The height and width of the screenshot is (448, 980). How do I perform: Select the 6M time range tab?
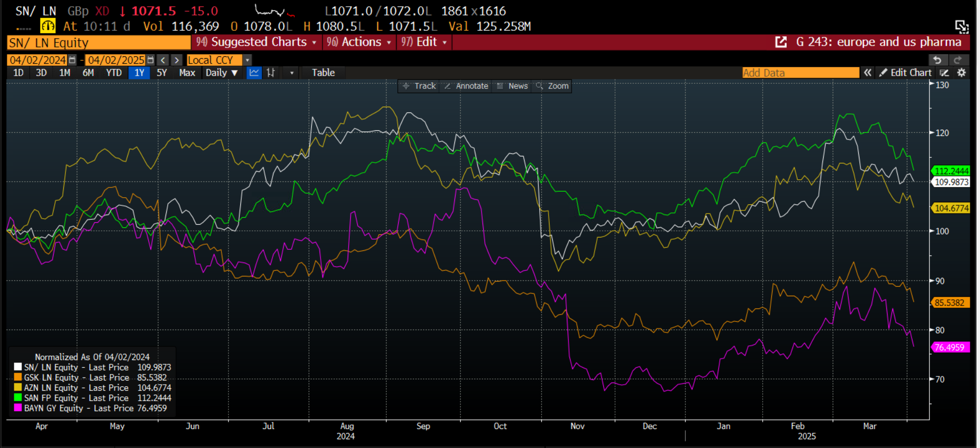pos(88,73)
